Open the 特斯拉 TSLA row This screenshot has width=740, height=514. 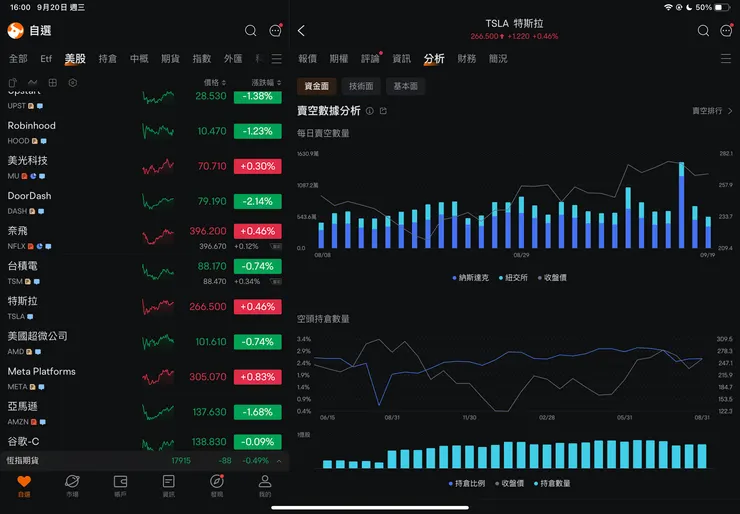[x=144, y=308]
